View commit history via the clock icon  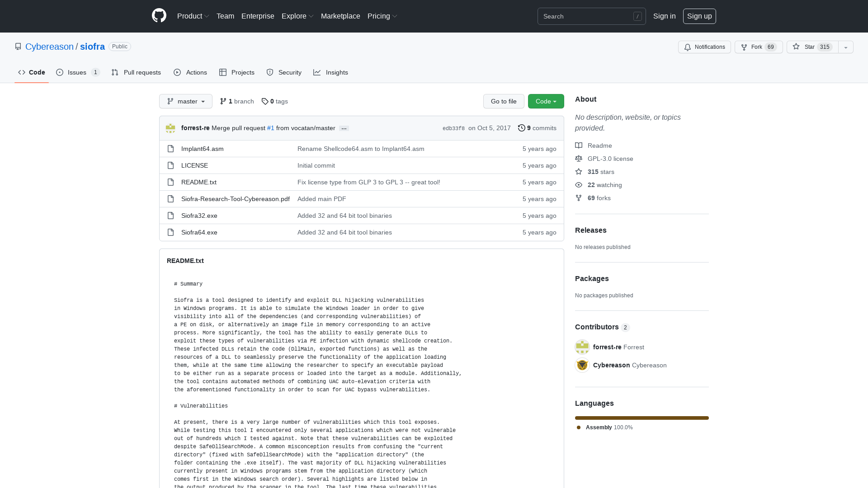point(521,128)
